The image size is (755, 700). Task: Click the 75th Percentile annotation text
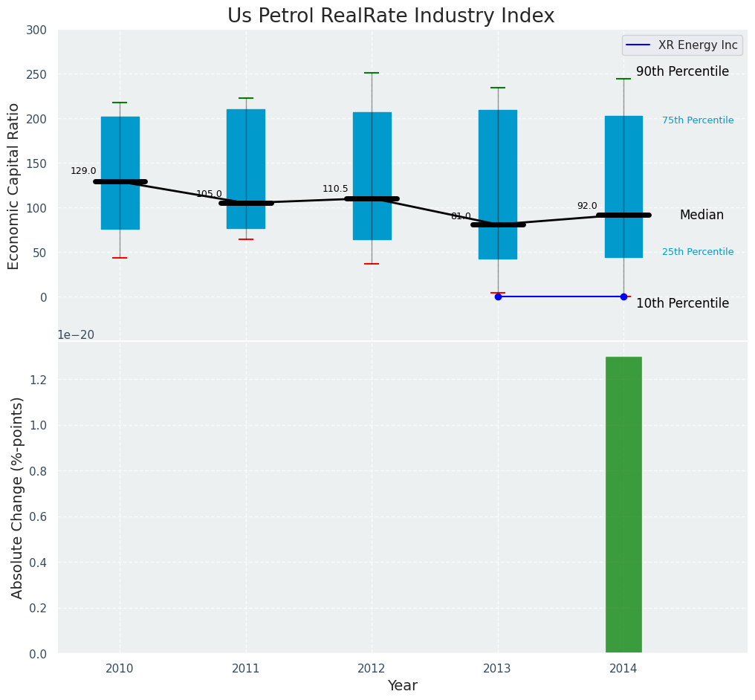698,120
